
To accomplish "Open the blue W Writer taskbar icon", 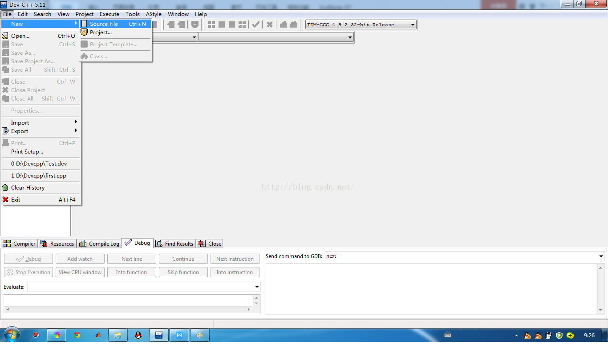I will click(x=179, y=335).
